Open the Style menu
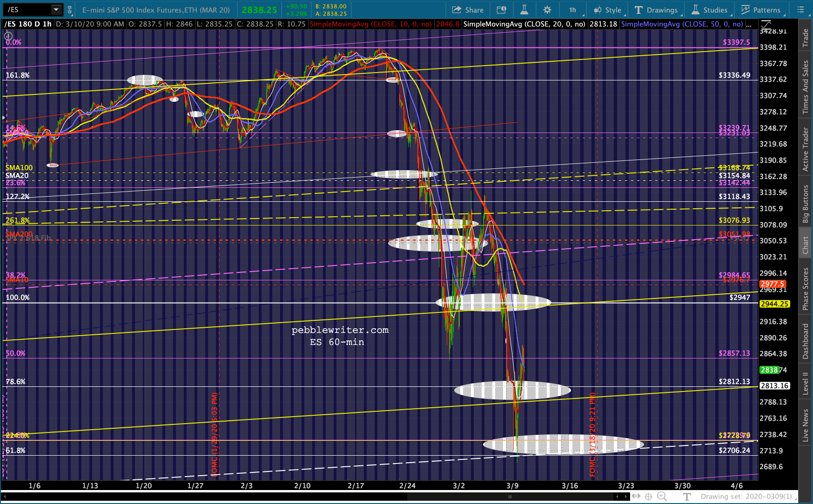Viewport: 813px width, 504px height. tap(608, 10)
